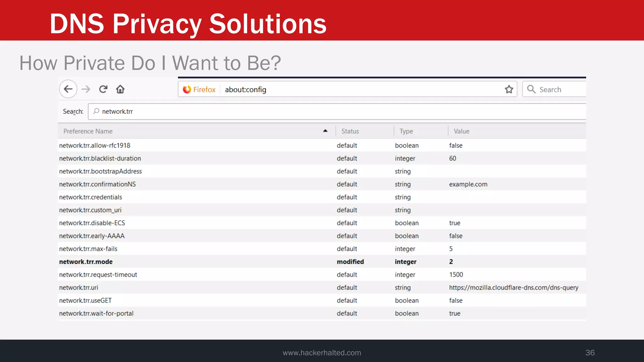The image size is (644, 362).
Task: Click the value 5 for max-fails
Action: click(451, 249)
